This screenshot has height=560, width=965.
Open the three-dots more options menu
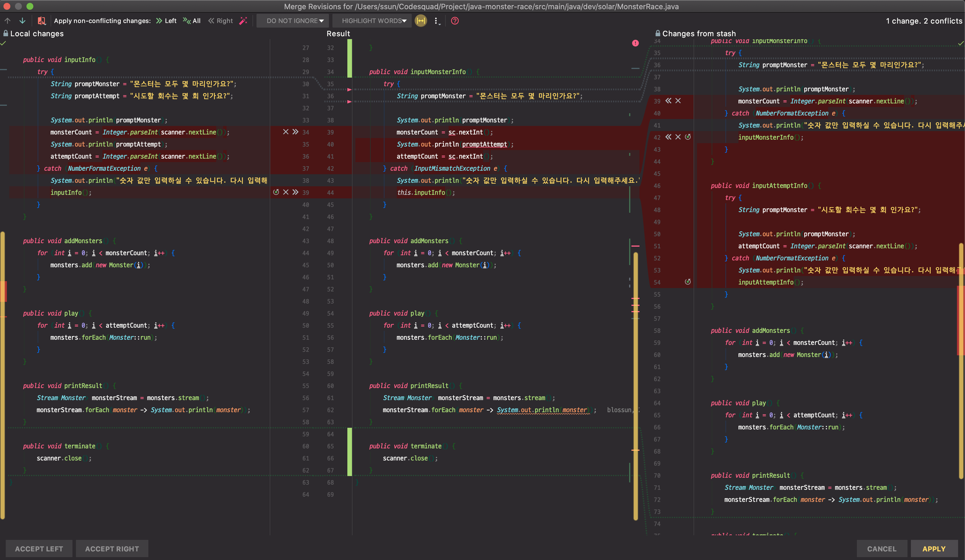[x=436, y=21]
